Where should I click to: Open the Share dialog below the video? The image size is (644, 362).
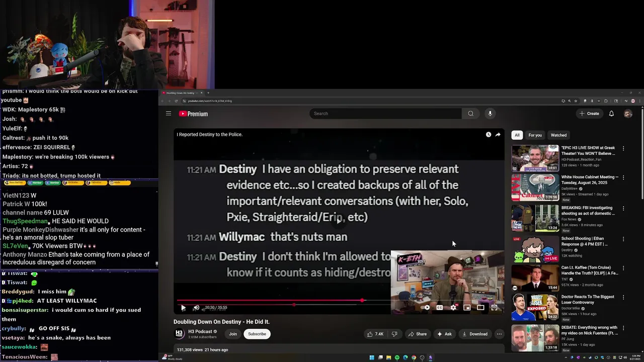(x=417, y=334)
